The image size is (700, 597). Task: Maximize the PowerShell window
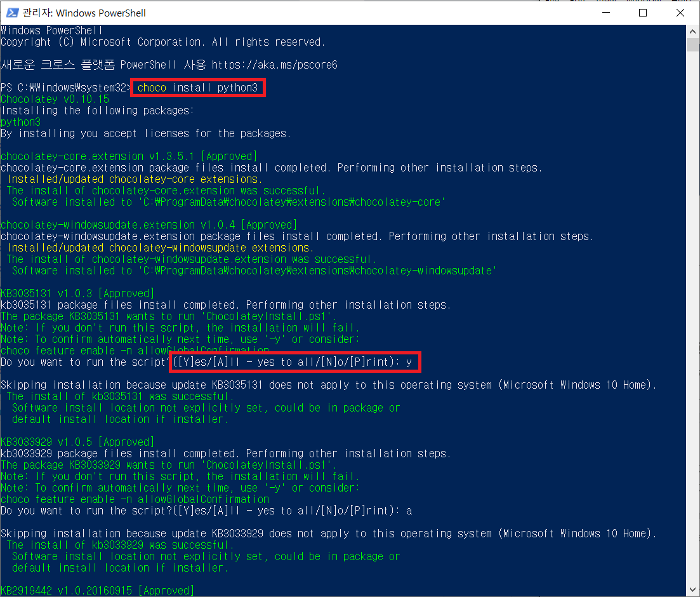click(x=643, y=13)
